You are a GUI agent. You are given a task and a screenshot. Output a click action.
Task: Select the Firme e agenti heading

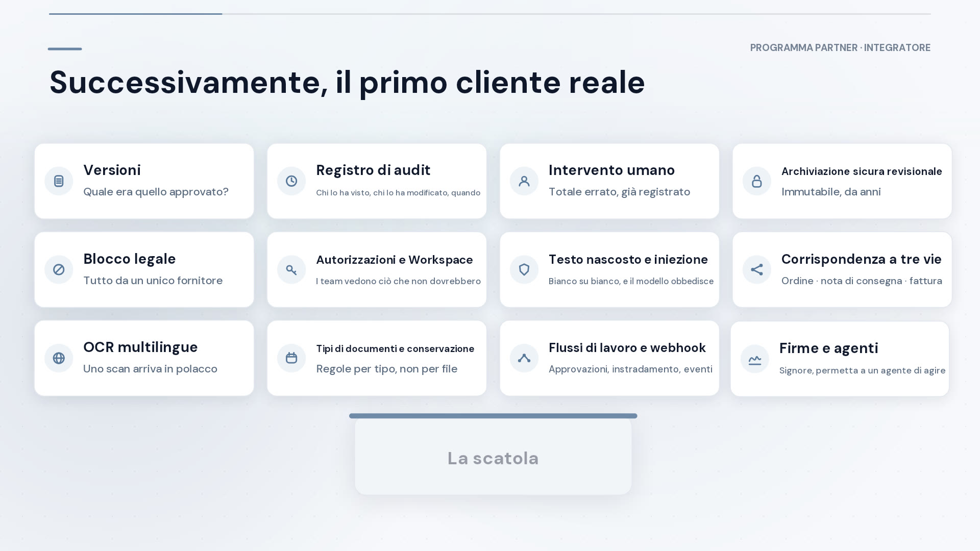(x=829, y=348)
